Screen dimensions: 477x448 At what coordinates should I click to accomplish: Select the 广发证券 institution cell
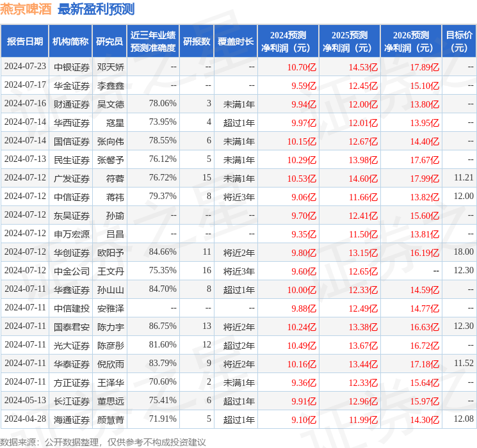tap(72, 178)
